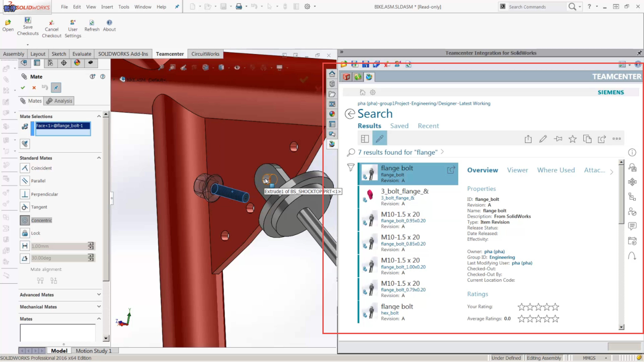Screen dimensions: 644x362
Task: Collapse the Mate Selections section
Action: pyautogui.click(x=99, y=116)
